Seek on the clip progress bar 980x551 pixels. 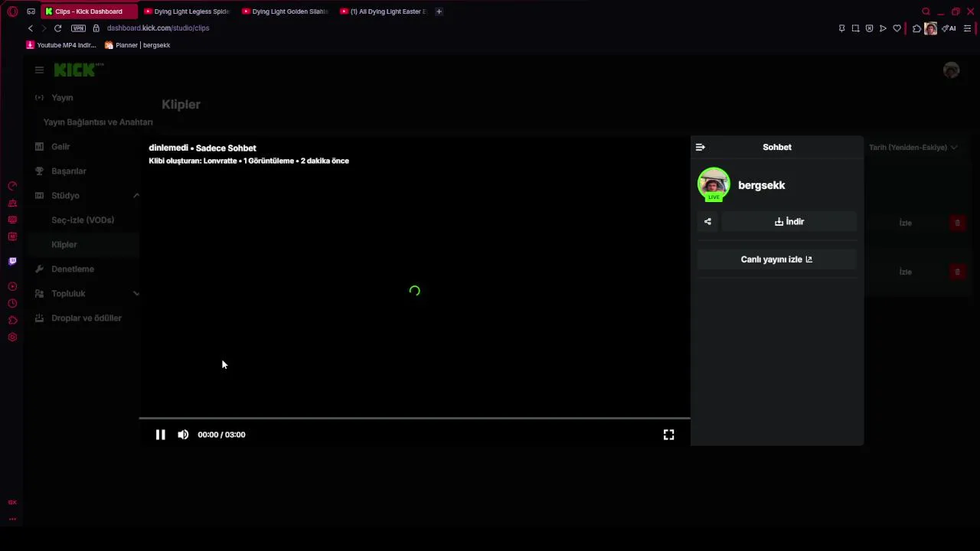point(414,419)
